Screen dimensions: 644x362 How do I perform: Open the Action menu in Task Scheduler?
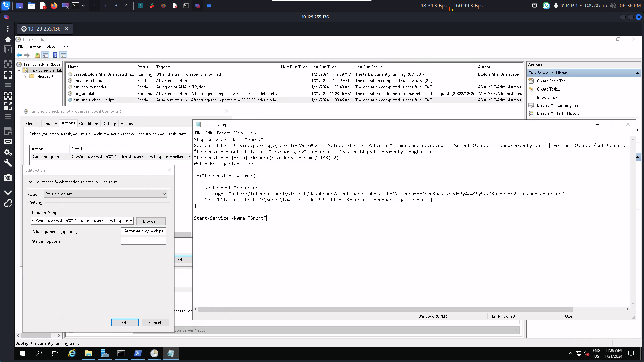(35, 47)
